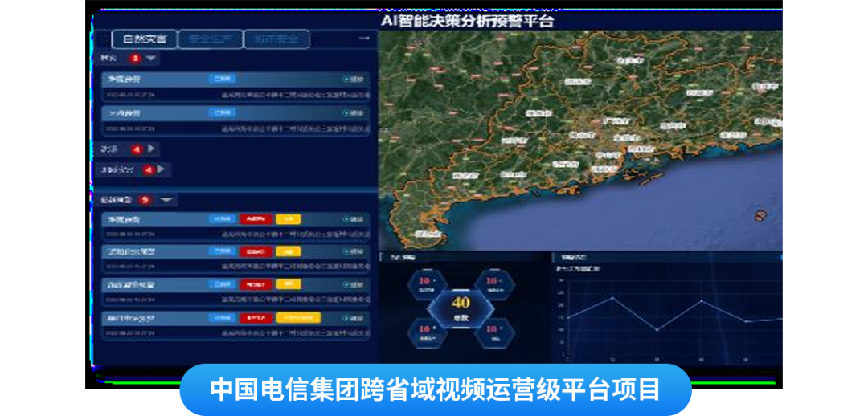This screenshot has width=868, height=416.
Task: Click yellow tag in third card under badge 9
Action: (288, 284)
